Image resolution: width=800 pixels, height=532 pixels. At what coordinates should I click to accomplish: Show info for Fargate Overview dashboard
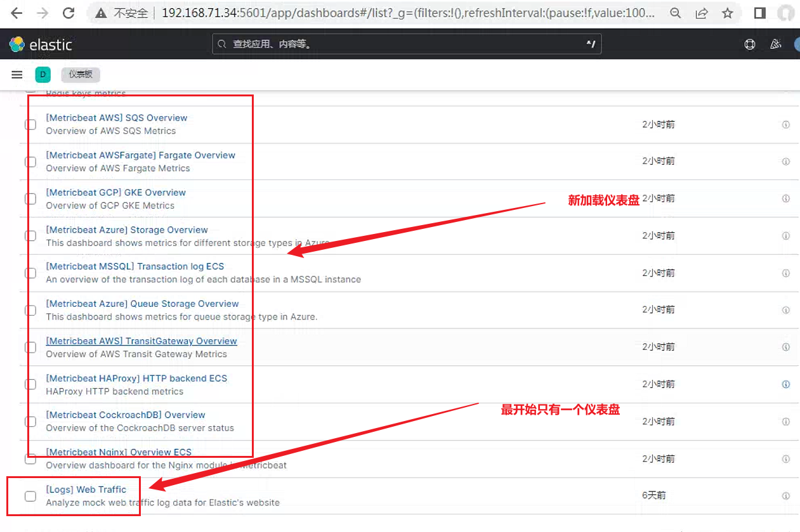click(x=785, y=162)
